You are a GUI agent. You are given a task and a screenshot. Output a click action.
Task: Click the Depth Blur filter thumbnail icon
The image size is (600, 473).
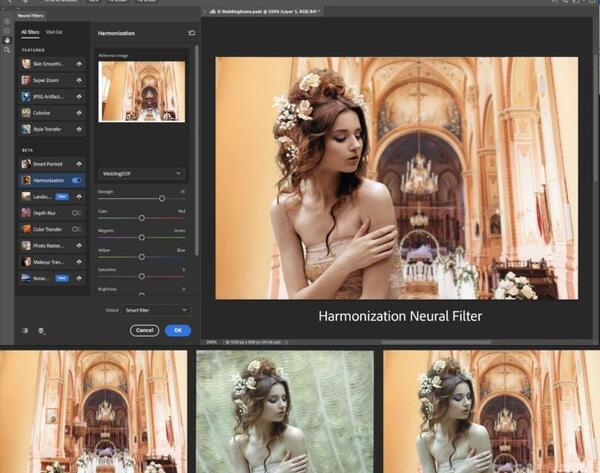coord(26,213)
